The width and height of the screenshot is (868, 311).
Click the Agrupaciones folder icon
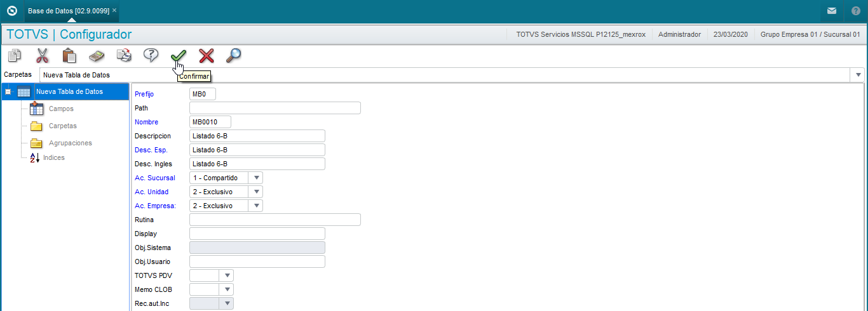click(x=36, y=143)
